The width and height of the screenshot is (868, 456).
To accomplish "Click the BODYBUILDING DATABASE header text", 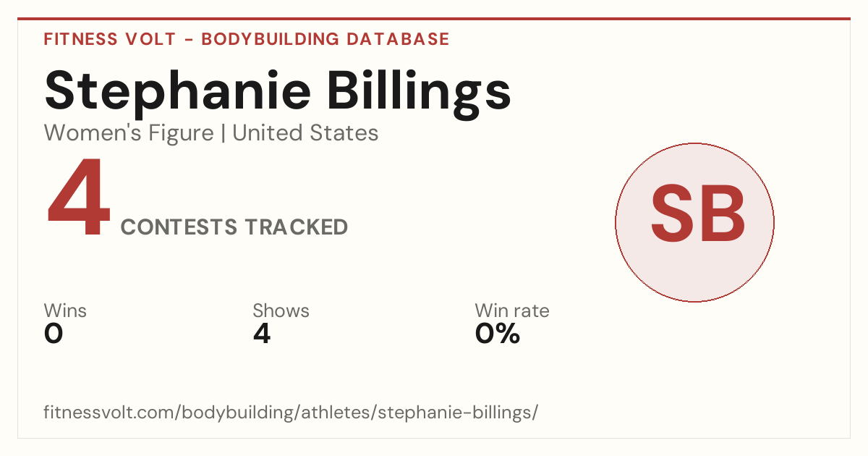I will pyautogui.click(x=325, y=39).
